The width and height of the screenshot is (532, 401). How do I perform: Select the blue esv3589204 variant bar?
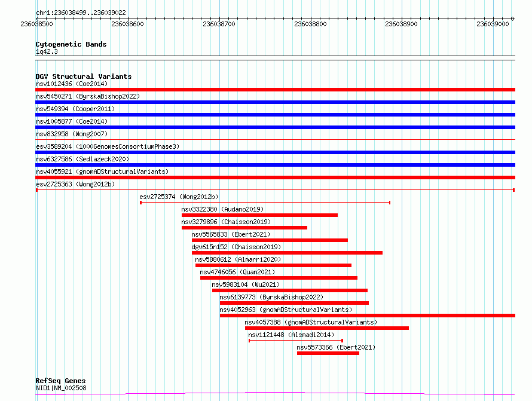pos(275,152)
